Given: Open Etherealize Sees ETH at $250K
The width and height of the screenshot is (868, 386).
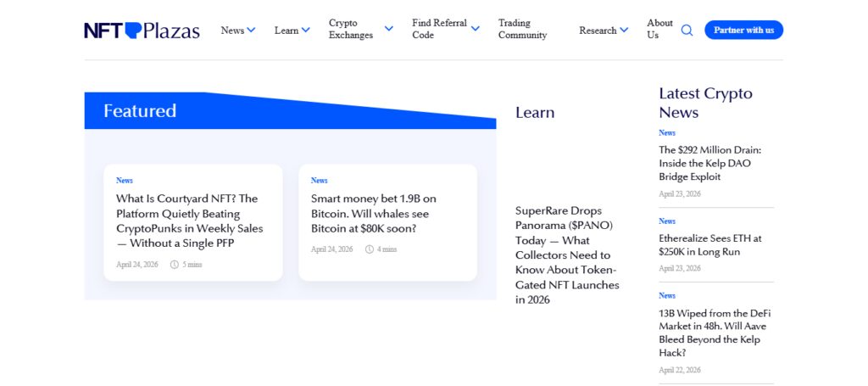Looking at the screenshot, I should [x=710, y=245].
